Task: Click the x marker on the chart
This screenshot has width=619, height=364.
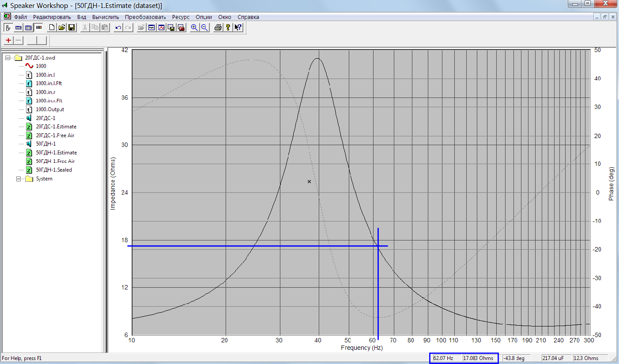Action: [309, 181]
